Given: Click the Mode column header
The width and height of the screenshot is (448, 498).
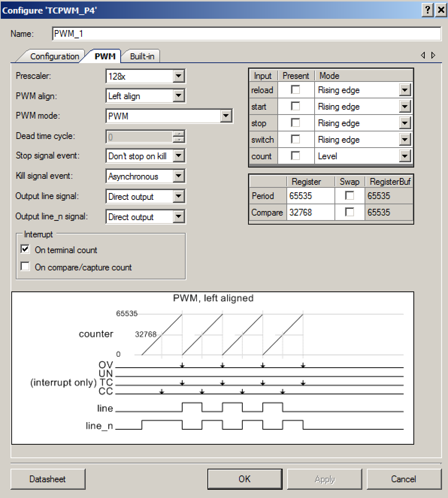Looking at the screenshot, I should [x=363, y=76].
